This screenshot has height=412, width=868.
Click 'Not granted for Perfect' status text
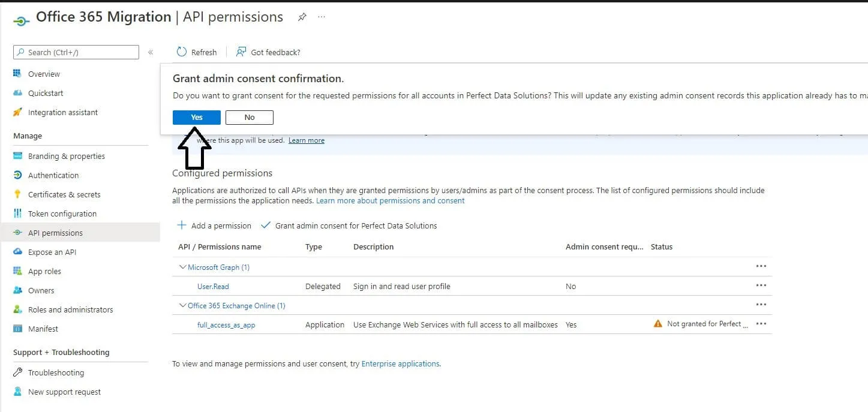click(708, 324)
